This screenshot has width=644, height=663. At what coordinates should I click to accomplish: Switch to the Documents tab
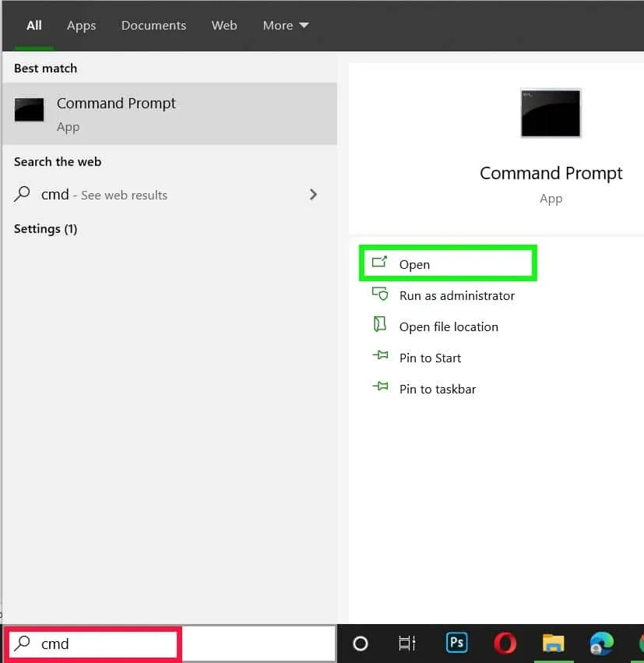pyautogui.click(x=153, y=25)
